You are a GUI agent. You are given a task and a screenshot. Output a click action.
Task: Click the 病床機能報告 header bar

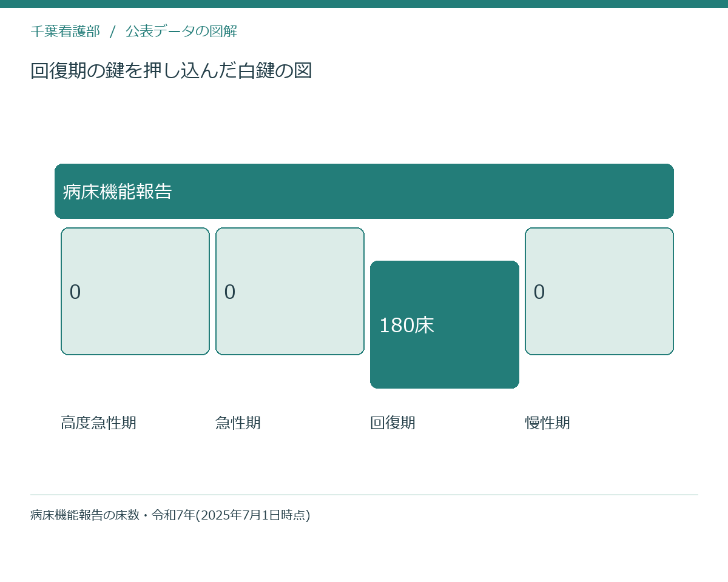pos(364,191)
